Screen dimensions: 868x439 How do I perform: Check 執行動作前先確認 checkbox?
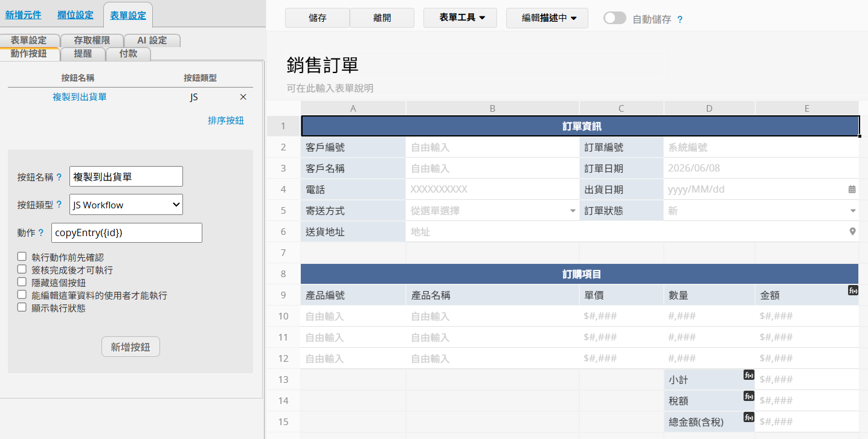coord(22,257)
